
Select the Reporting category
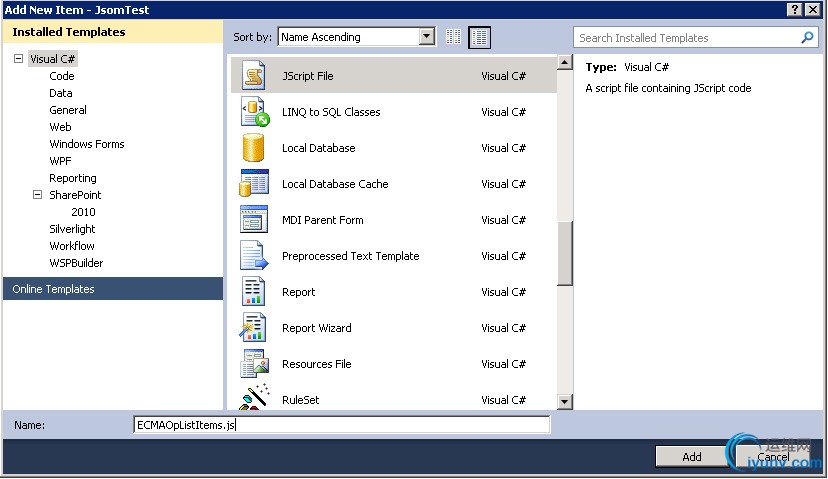73,178
